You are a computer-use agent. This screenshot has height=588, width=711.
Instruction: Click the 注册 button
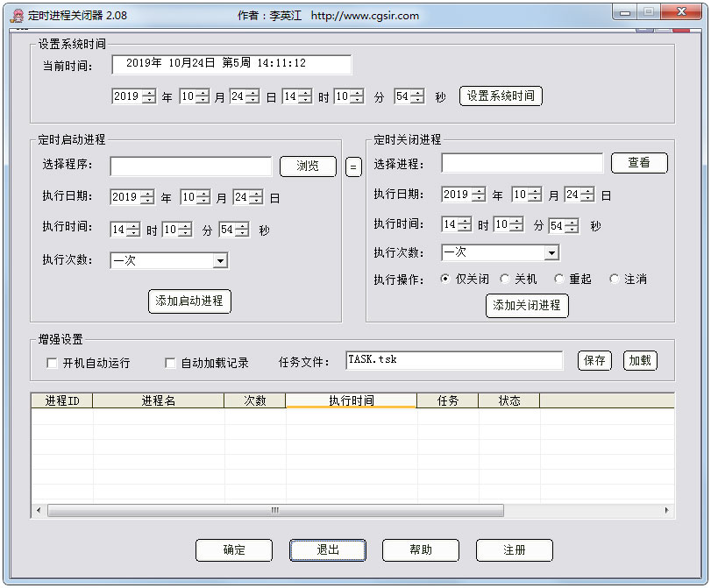(515, 550)
